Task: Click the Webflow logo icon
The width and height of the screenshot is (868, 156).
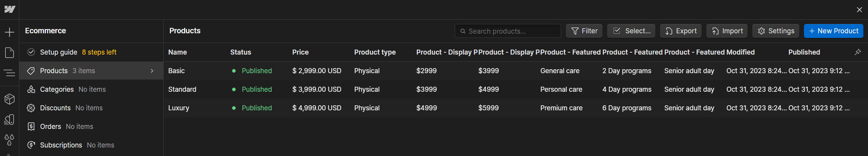Action: [x=10, y=9]
